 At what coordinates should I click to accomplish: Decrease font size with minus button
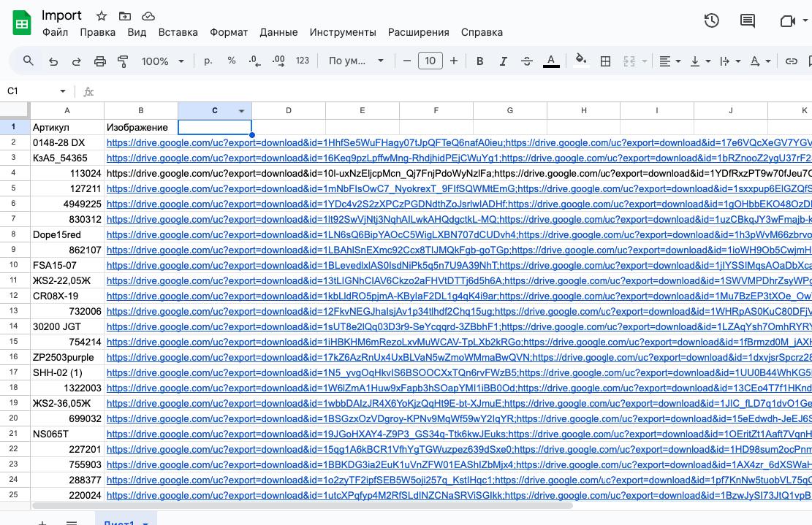[407, 61]
